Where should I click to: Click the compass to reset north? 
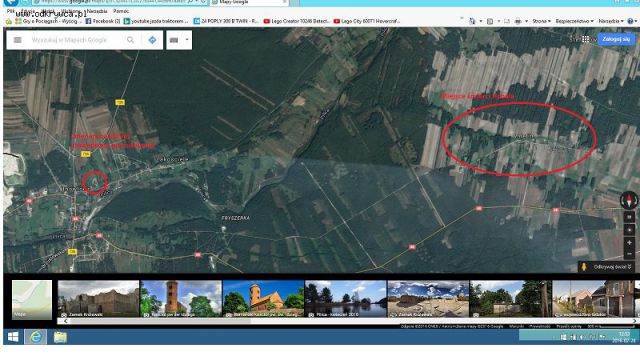click(629, 200)
